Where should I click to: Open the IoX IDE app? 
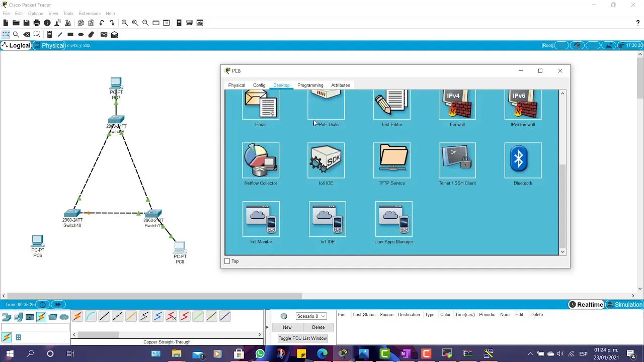pos(326,160)
